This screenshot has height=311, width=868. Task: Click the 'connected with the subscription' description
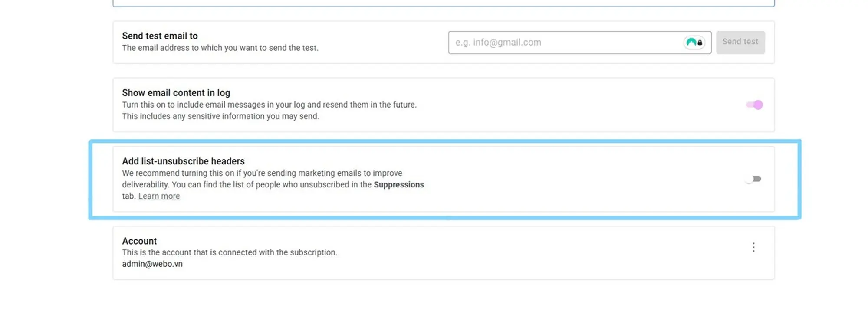230,252
